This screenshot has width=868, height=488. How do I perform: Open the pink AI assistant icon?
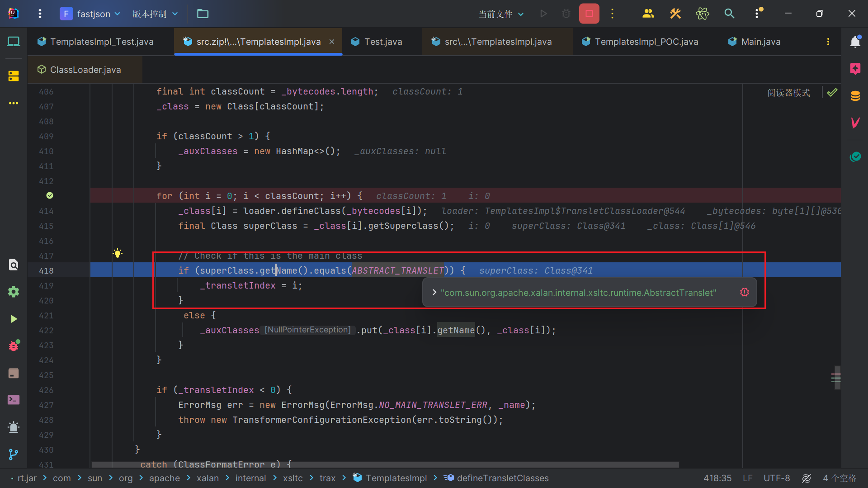tap(855, 69)
